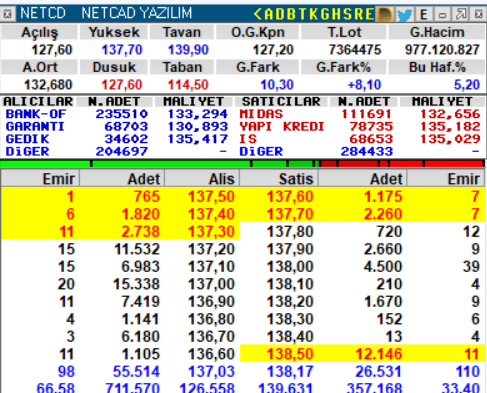The height and width of the screenshot is (393, 487).
Task: Click the yellow 'D' shortcut letter
Action: (x=280, y=14)
